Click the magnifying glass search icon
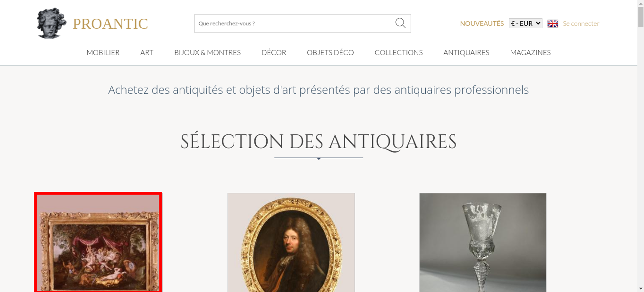Image resolution: width=644 pixels, height=292 pixels. 400,23
